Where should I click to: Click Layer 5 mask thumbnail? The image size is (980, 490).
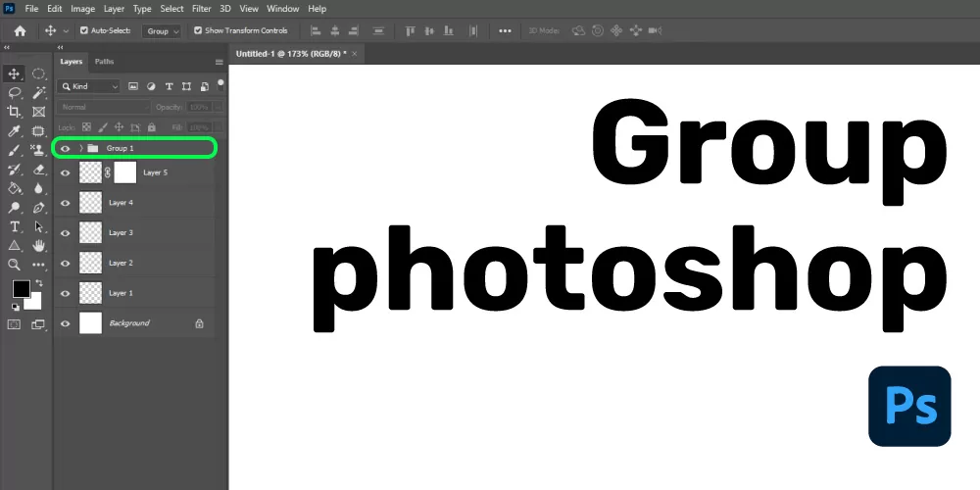[125, 172]
